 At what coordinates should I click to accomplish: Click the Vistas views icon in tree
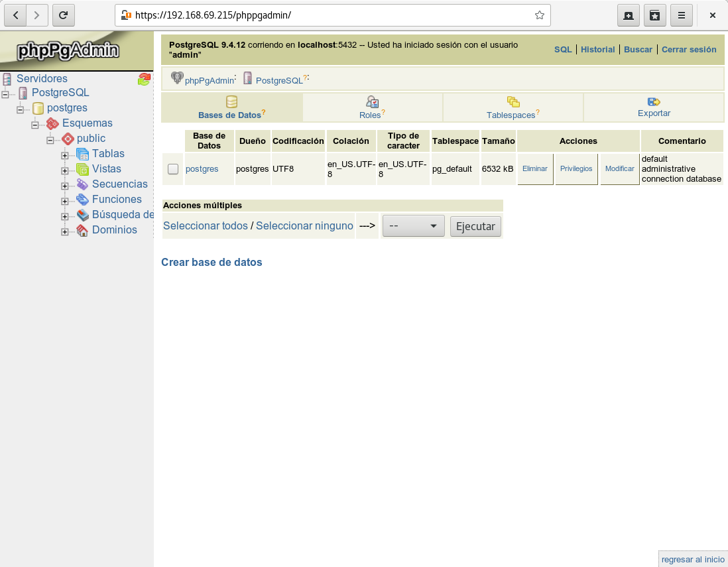[82, 169]
